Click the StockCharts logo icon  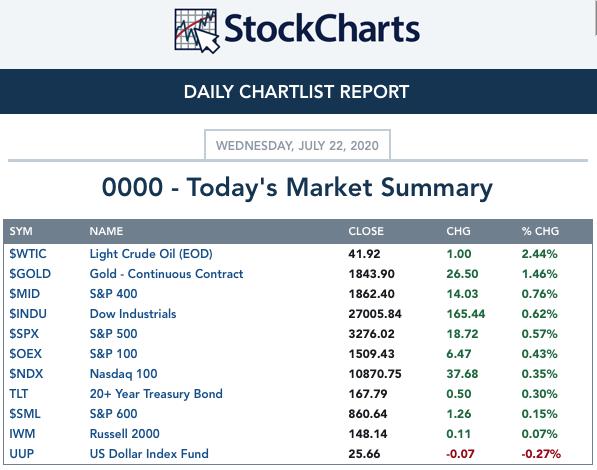[x=197, y=31]
